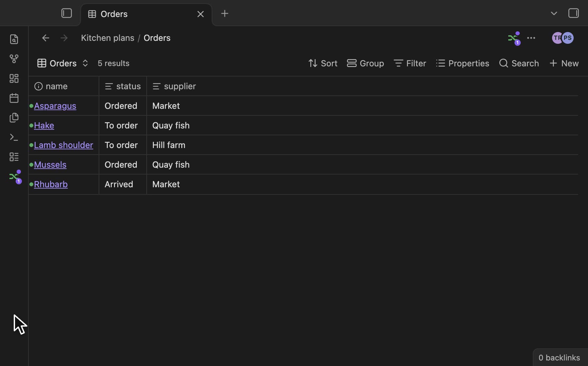The height and width of the screenshot is (366, 588).
Task: Click the status column header
Action: (x=123, y=86)
